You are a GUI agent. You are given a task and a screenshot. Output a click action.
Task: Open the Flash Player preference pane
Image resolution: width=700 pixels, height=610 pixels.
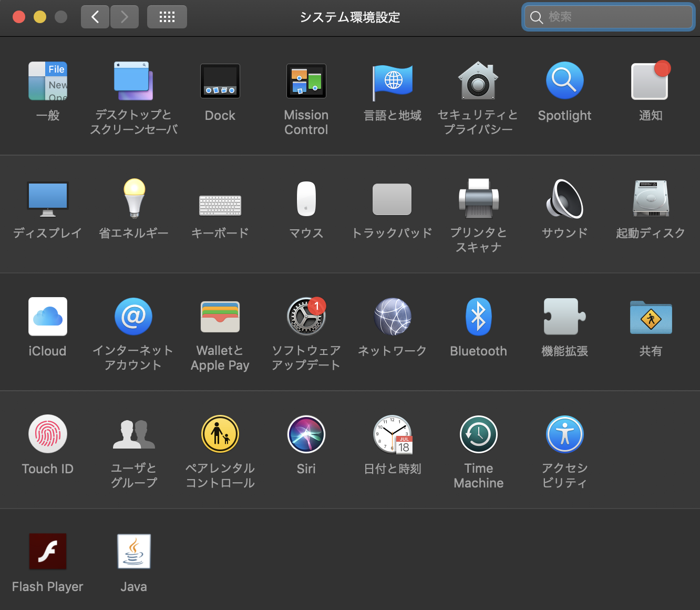(x=47, y=552)
